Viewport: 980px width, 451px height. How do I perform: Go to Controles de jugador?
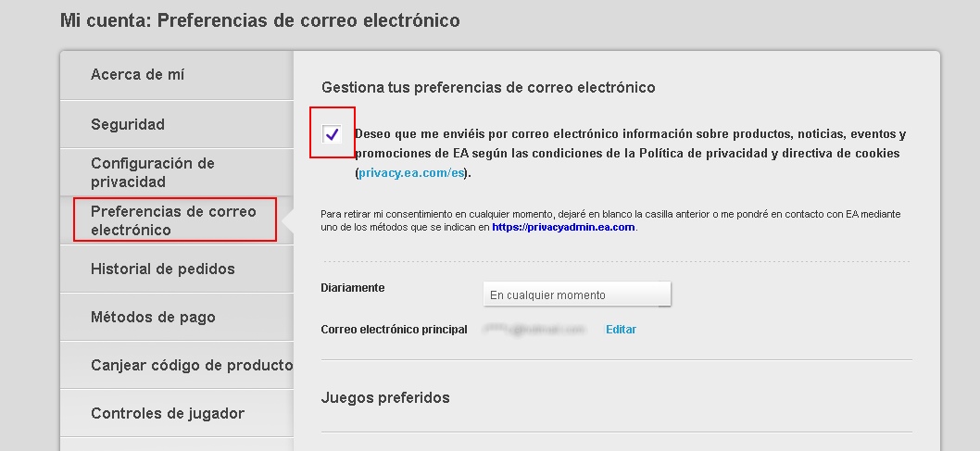[x=168, y=413]
